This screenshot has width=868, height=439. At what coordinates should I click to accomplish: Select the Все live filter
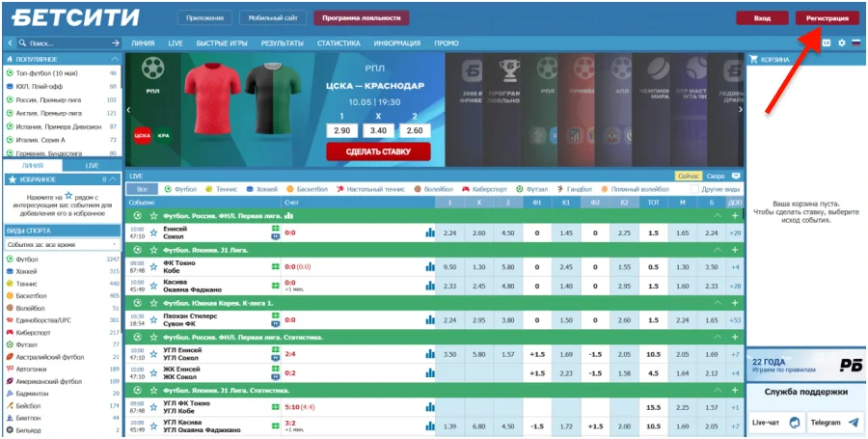143,189
